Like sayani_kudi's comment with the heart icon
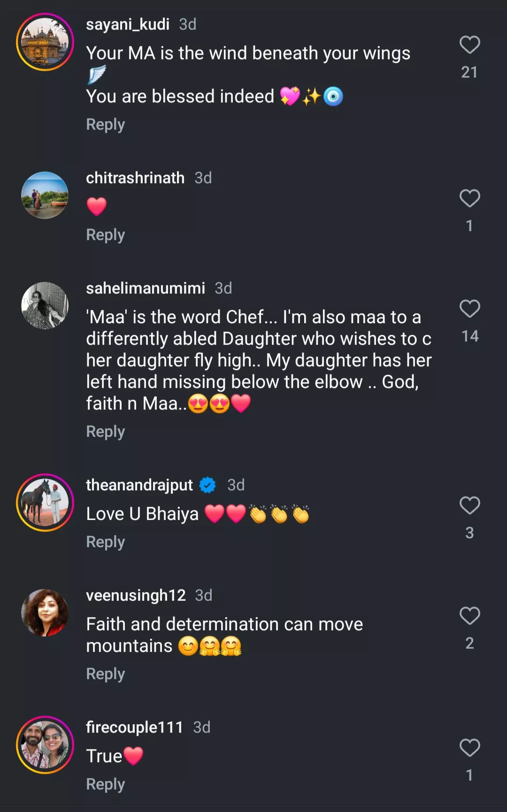This screenshot has width=507, height=812. tap(469, 45)
